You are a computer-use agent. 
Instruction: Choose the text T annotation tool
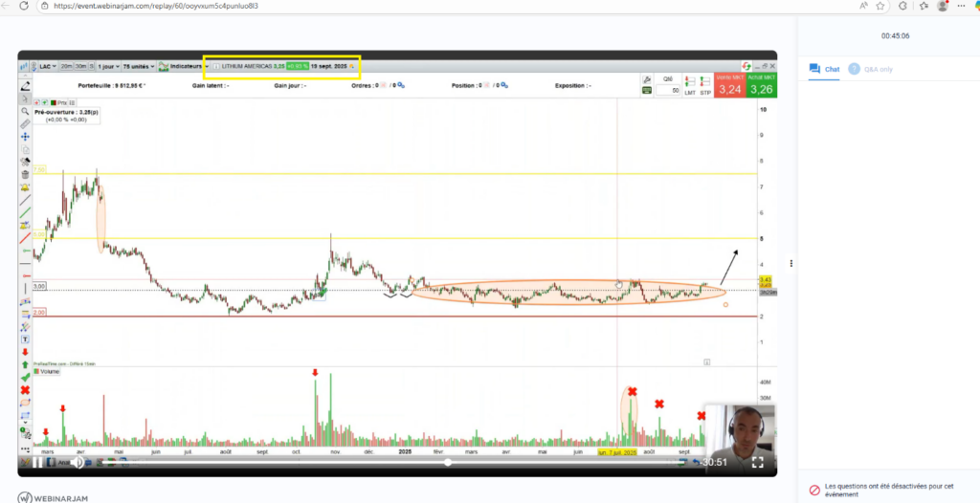point(25,339)
